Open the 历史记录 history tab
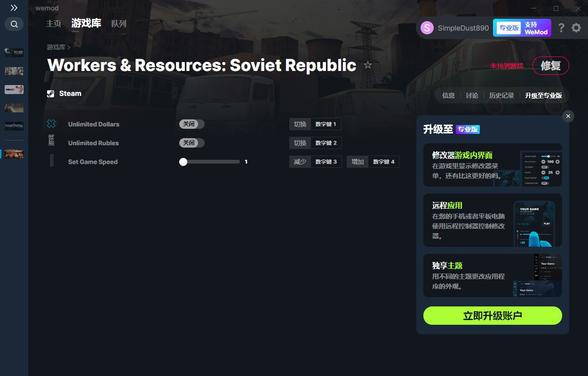 click(x=501, y=95)
